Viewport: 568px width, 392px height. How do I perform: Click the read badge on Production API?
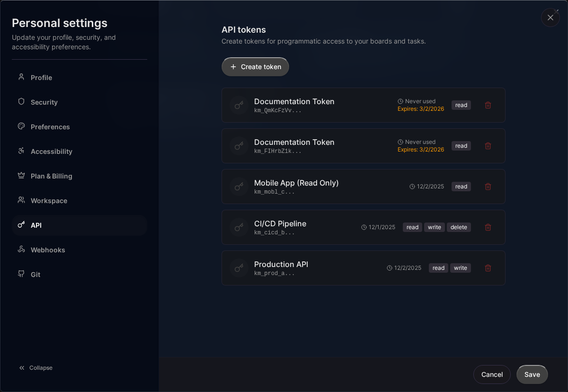click(438, 268)
